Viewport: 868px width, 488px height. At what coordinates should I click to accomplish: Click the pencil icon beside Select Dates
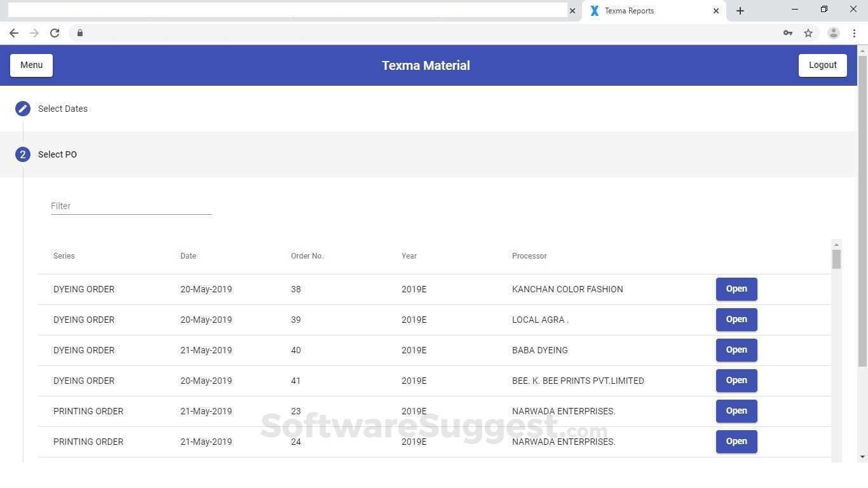point(22,108)
